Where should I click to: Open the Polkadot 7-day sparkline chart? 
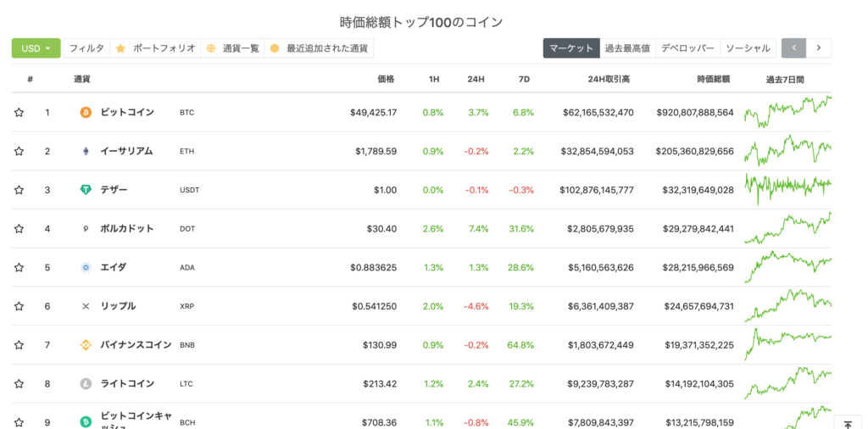(x=787, y=228)
